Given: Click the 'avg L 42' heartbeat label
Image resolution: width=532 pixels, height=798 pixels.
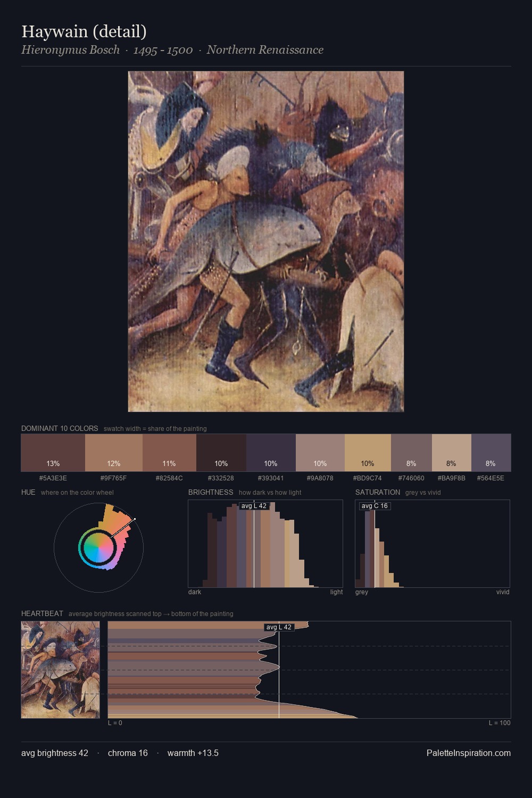Looking at the screenshot, I should point(279,627).
